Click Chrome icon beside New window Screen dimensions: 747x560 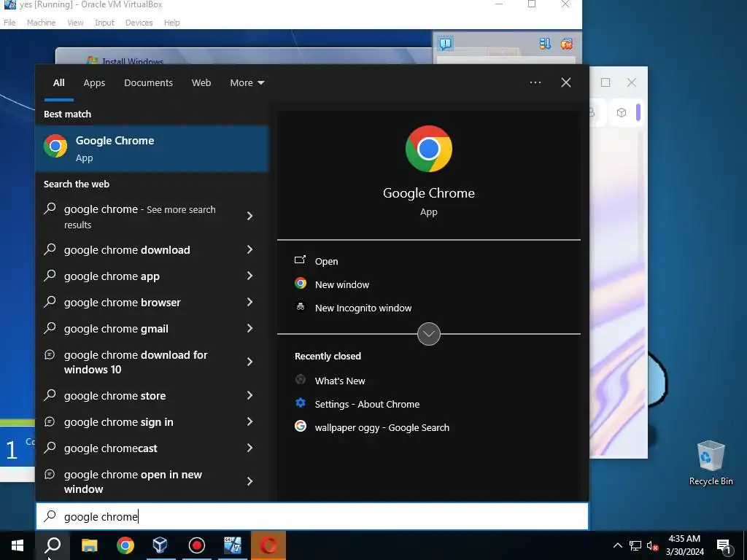coord(300,284)
